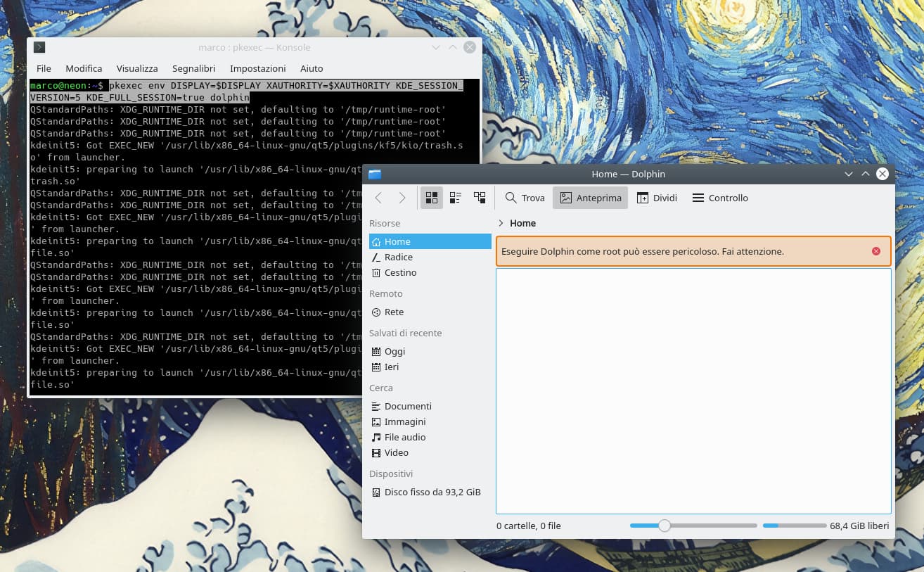Click the Cestino trash can icon
This screenshot has height=572, width=924.
376,272
